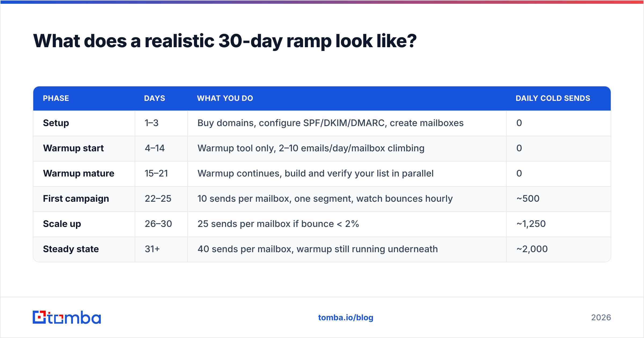Click the 'Warmup tool only' description cell
This screenshot has height=338, width=644.
pos(347,148)
